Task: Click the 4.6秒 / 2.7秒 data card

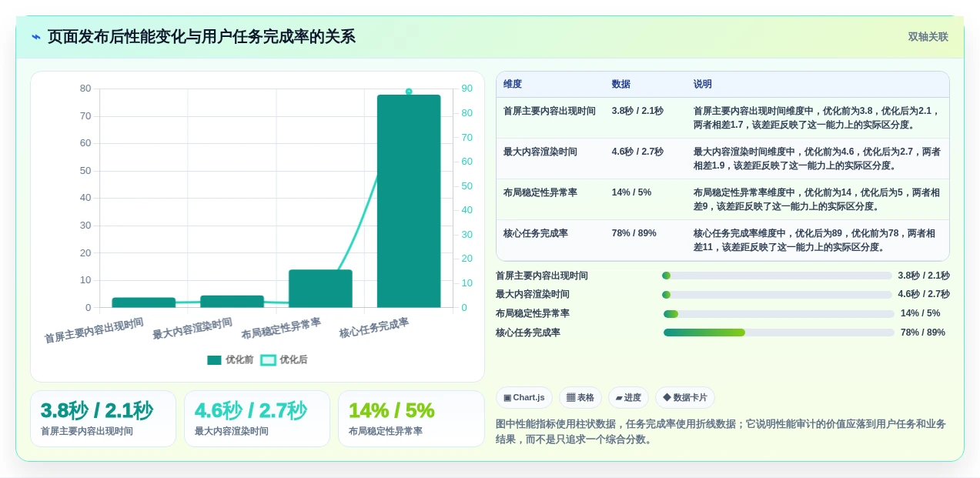Action: (x=257, y=419)
